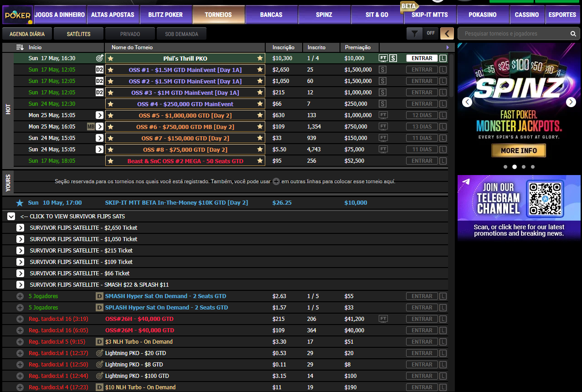The height and width of the screenshot is (392, 582).
Task: Click previous arrow on Spinz banner
Action: pos(467,102)
